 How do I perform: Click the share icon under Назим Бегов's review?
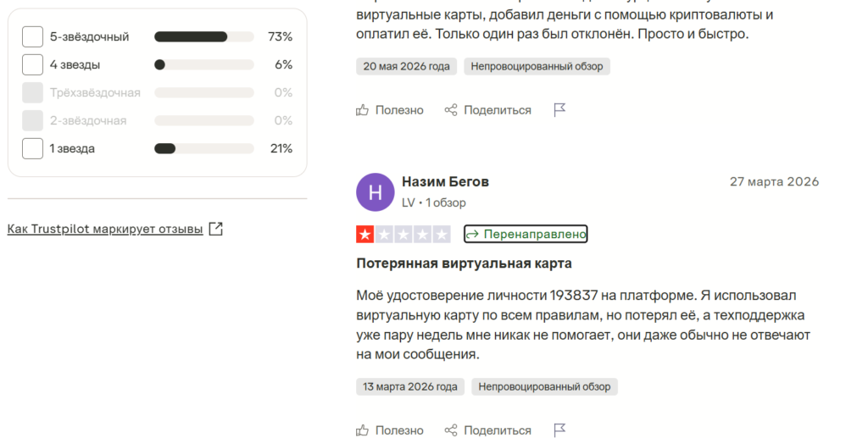pos(451,430)
